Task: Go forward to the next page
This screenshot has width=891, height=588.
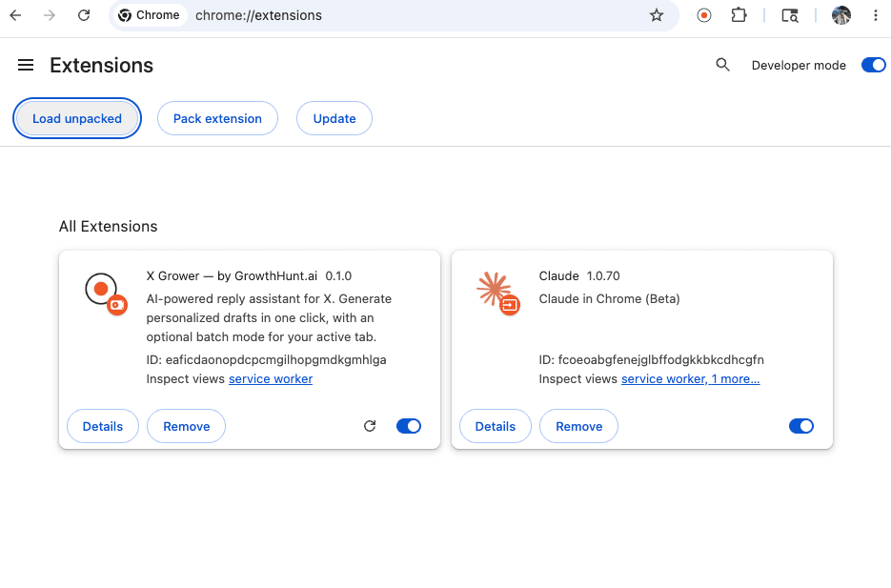Action: tap(50, 15)
